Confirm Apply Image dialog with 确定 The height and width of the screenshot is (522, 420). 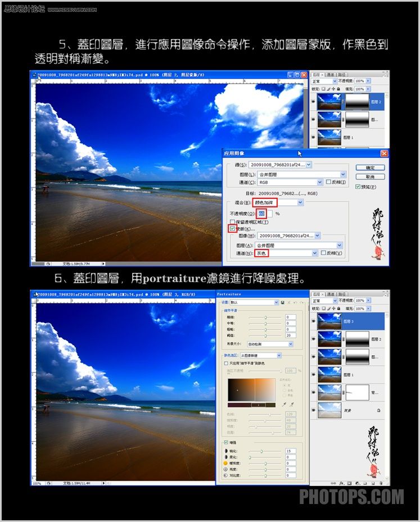coord(370,168)
